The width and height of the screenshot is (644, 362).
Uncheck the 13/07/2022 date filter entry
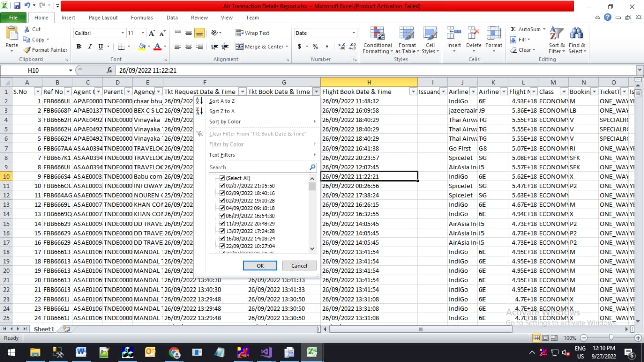222,231
